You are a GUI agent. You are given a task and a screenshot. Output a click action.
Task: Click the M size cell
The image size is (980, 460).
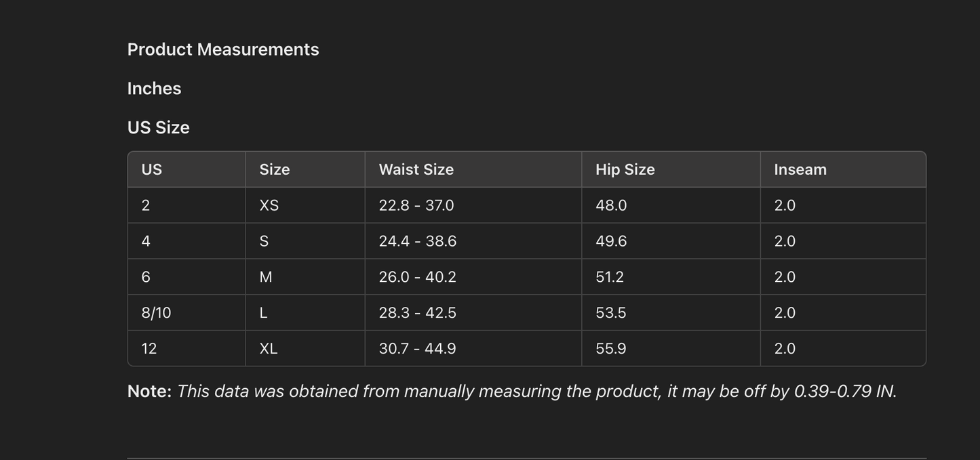click(x=266, y=277)
